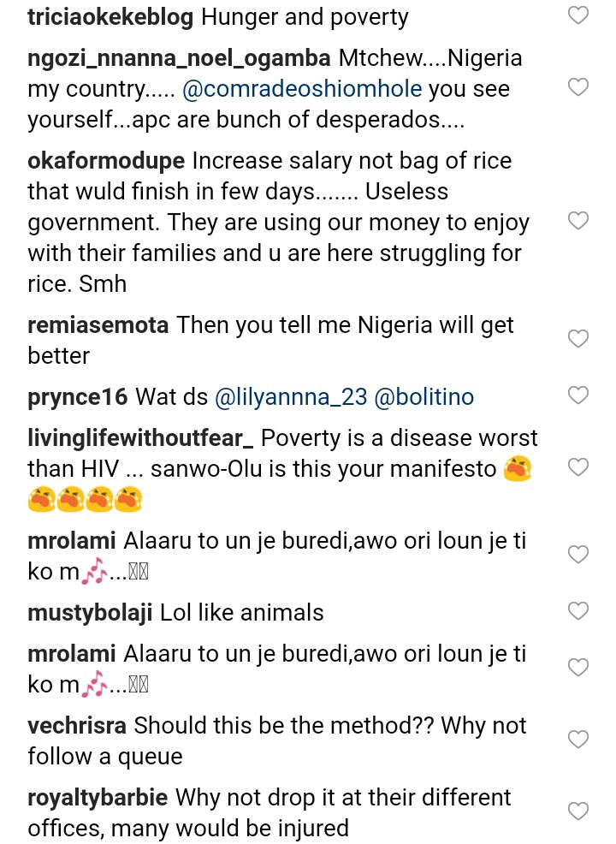Heart vechrisra's comment about following a queue
Viewport: 616px width, 844px height.
click(578, 740)
